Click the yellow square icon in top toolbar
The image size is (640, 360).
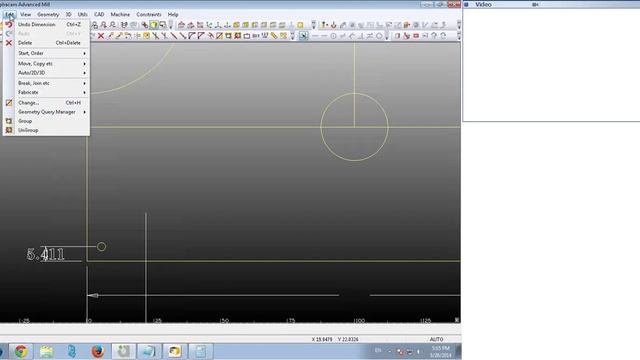pos(300,25)
